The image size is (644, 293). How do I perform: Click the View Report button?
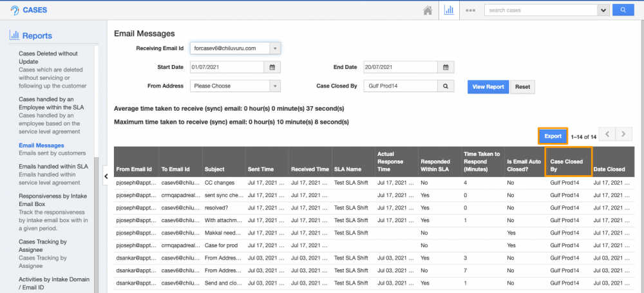point(488,86)
